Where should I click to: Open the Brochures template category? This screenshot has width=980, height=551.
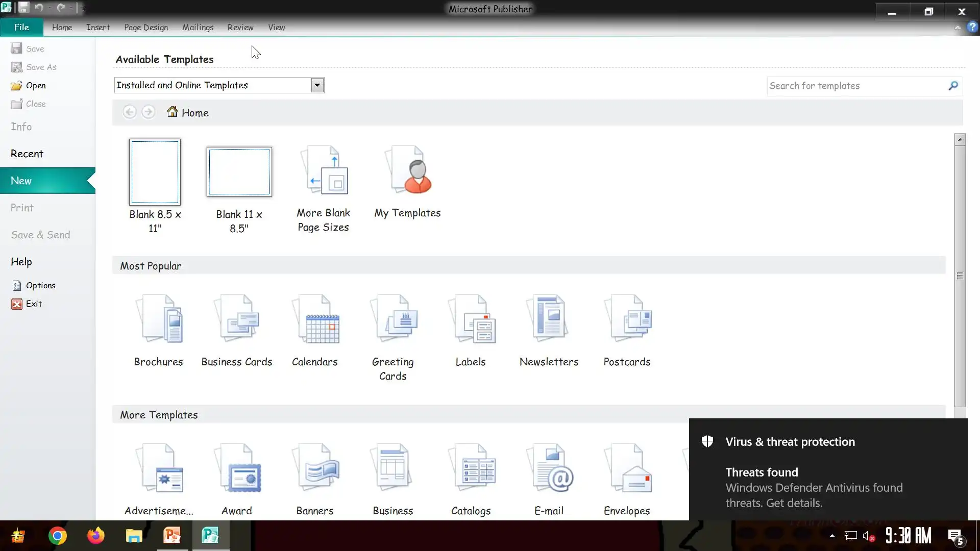158,319
